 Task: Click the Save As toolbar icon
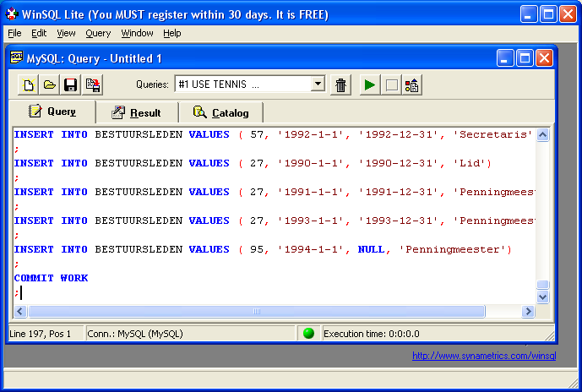tap(92, 85)
